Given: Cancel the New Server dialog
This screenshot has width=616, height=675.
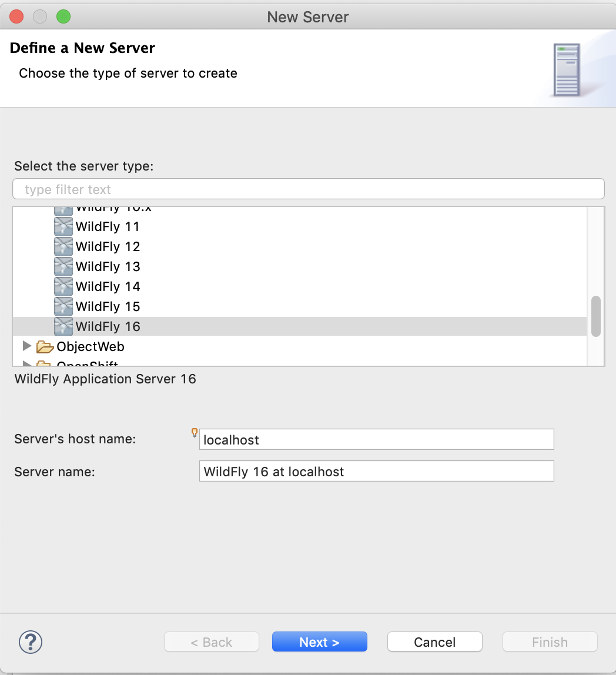Looking at the screenshot, I should coord(434,642).
